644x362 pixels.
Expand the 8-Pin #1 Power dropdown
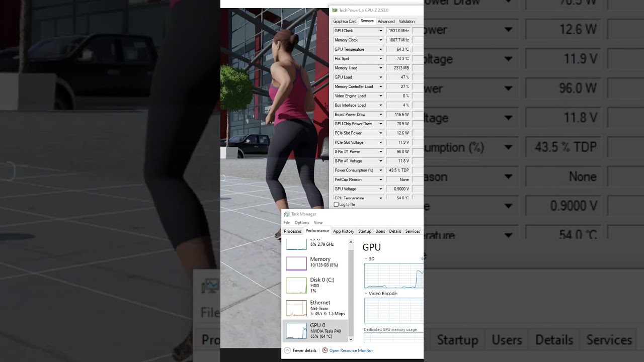point(381,152)
